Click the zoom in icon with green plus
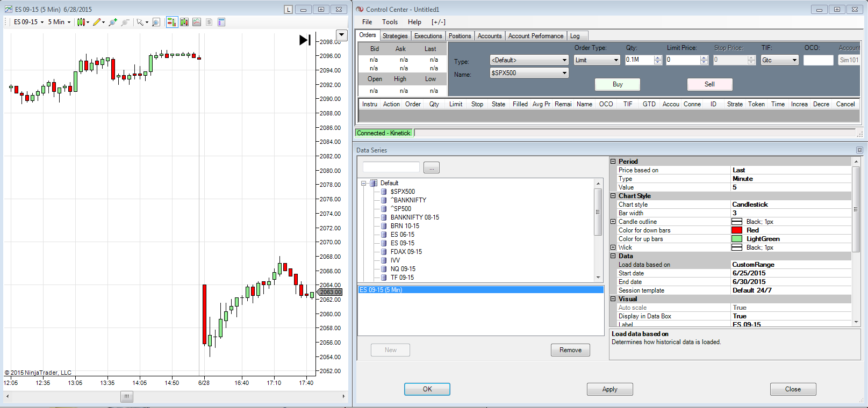Image resolution: width=868 pixels, height=408 pixels. [x=113, y=22]
